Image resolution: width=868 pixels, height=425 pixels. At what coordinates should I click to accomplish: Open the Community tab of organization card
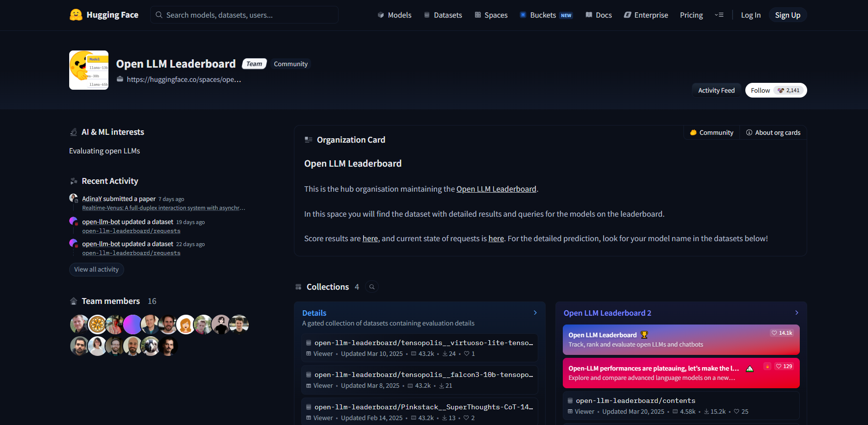711,132
